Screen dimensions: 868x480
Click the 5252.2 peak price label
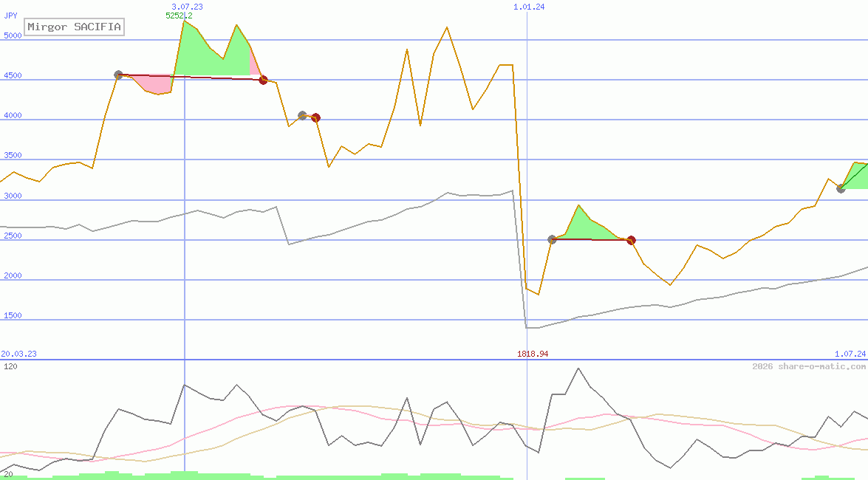tap(179, 16)
